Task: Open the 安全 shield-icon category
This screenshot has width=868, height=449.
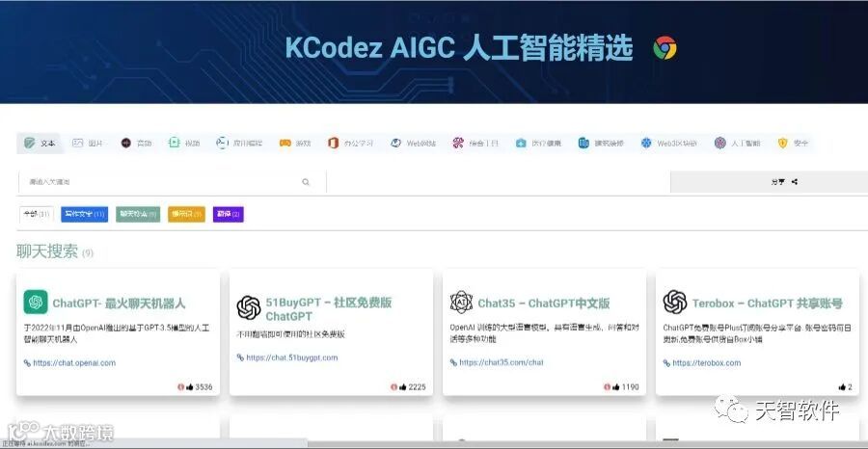Action: (x=793, y=144)
